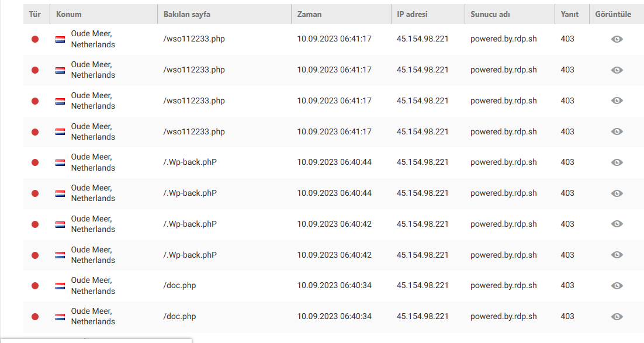Click the eye icon for the last 06:40:42 row
The height and width of the screenshot is (343, 644).
point(617,255)
